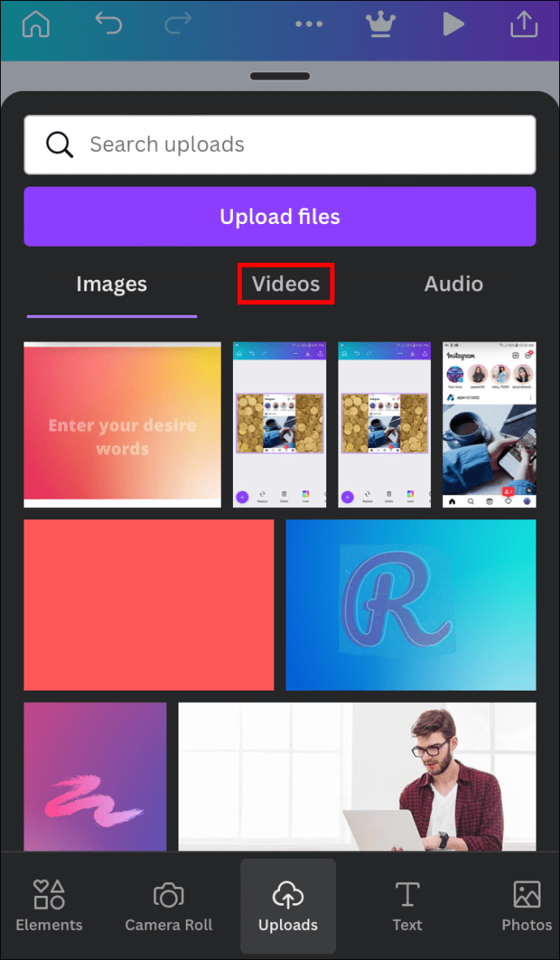
Task: Select the second gold coins screenshot thumbnail
Action: pyautogui.click(x=385, y=424)
